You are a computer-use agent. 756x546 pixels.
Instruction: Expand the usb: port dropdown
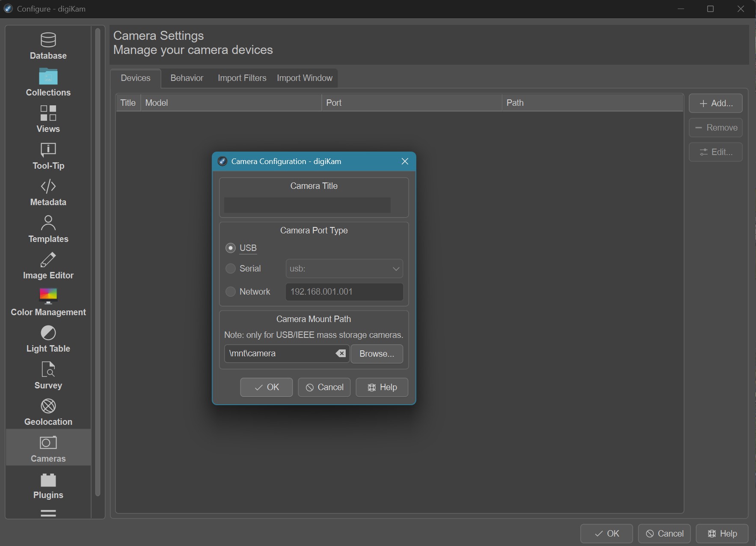tap(344, 269)
